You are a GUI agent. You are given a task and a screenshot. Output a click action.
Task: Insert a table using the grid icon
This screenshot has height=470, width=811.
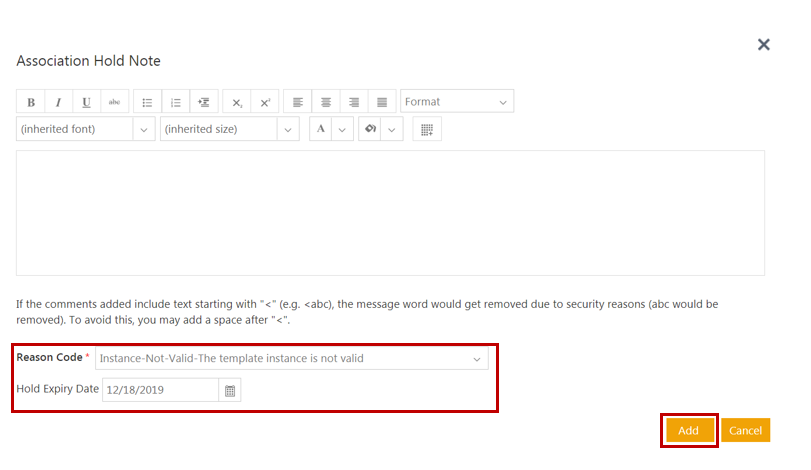point(427,130)
